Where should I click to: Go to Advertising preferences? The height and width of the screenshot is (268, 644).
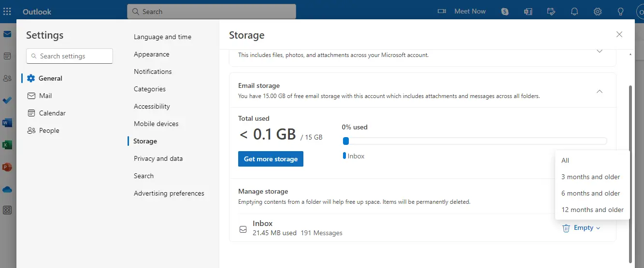169,193
